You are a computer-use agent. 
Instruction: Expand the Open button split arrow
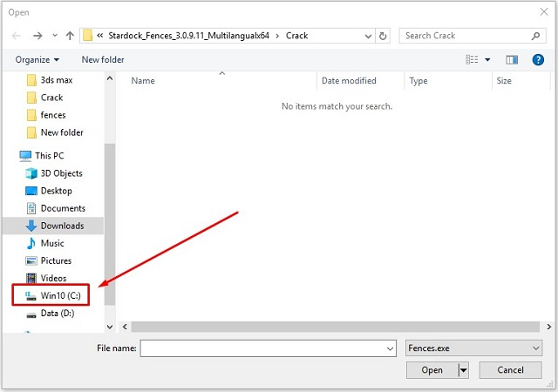pos(463,370)
